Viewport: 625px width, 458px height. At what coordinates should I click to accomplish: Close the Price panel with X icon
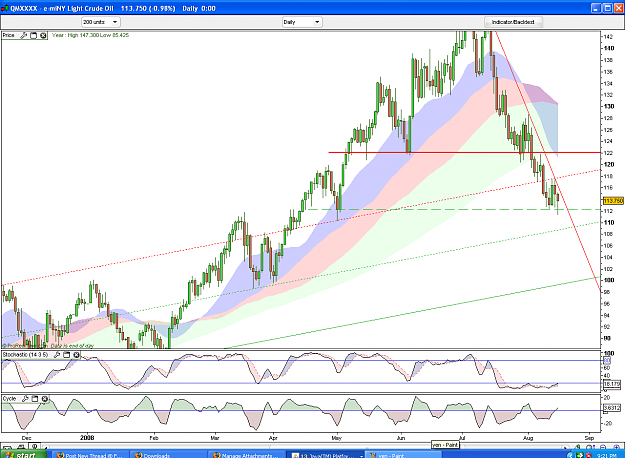[43, 35]
